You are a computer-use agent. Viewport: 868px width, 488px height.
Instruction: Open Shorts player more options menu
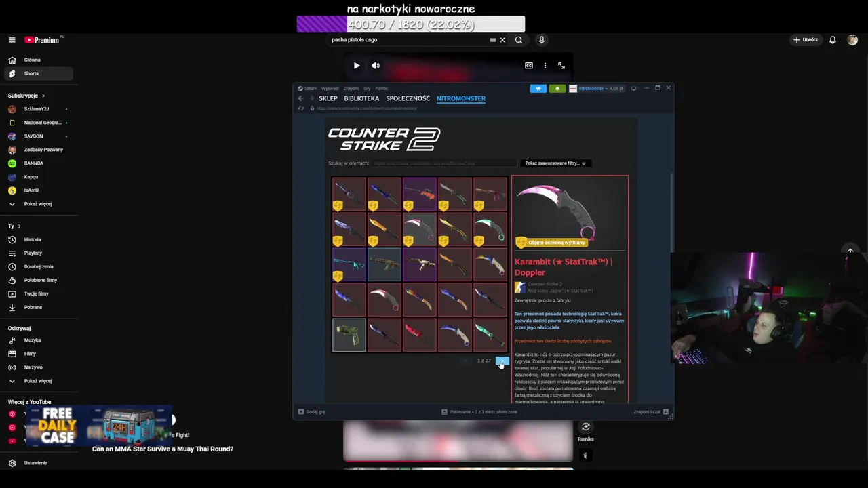[x=545, y=66]
